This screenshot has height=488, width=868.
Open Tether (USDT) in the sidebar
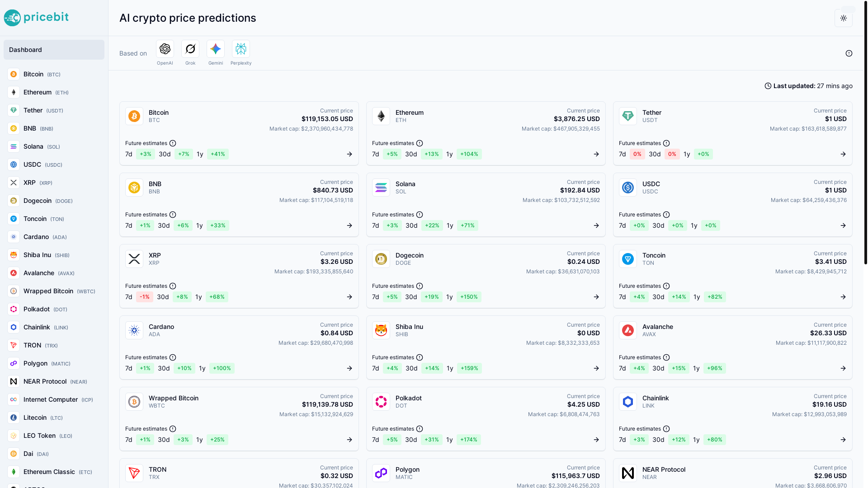(54, 110)
